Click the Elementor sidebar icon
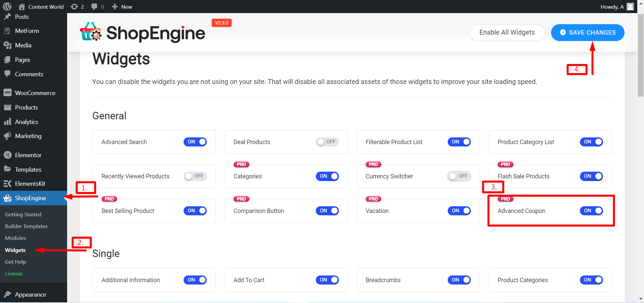Viewport: 644px width, 303px height. point(7,155)
